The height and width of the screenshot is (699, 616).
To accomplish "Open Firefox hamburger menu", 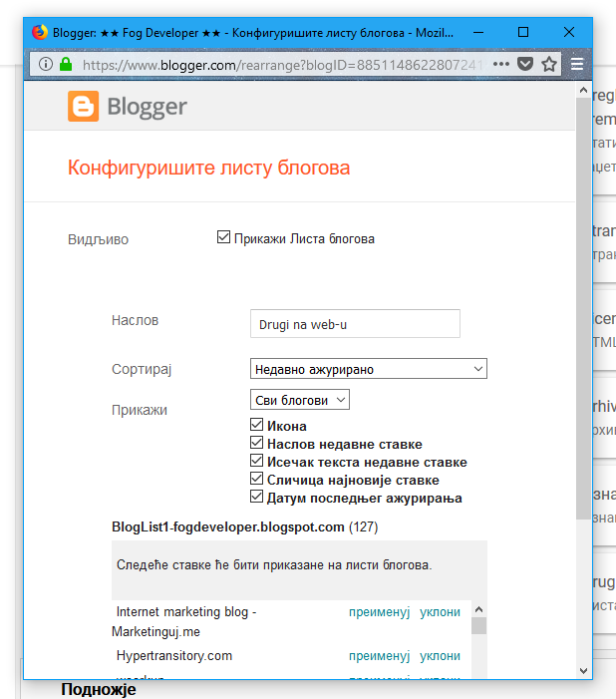I will tap(577, 64).
